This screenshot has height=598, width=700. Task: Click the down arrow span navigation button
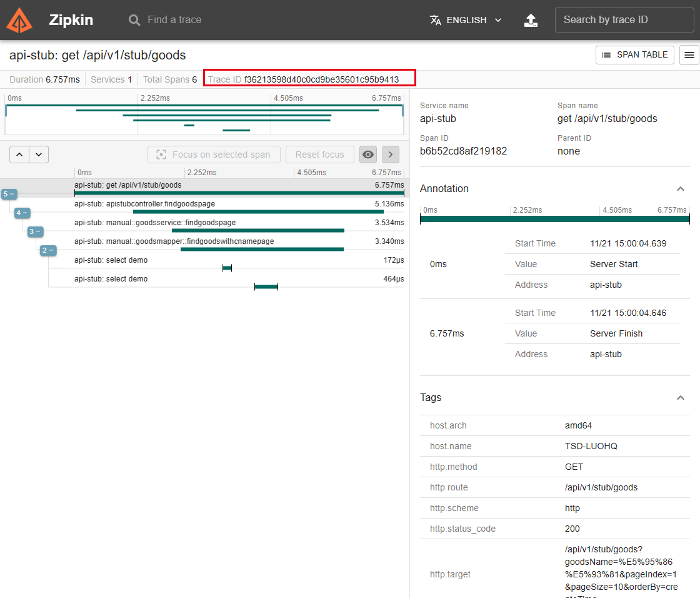(39, 155)
